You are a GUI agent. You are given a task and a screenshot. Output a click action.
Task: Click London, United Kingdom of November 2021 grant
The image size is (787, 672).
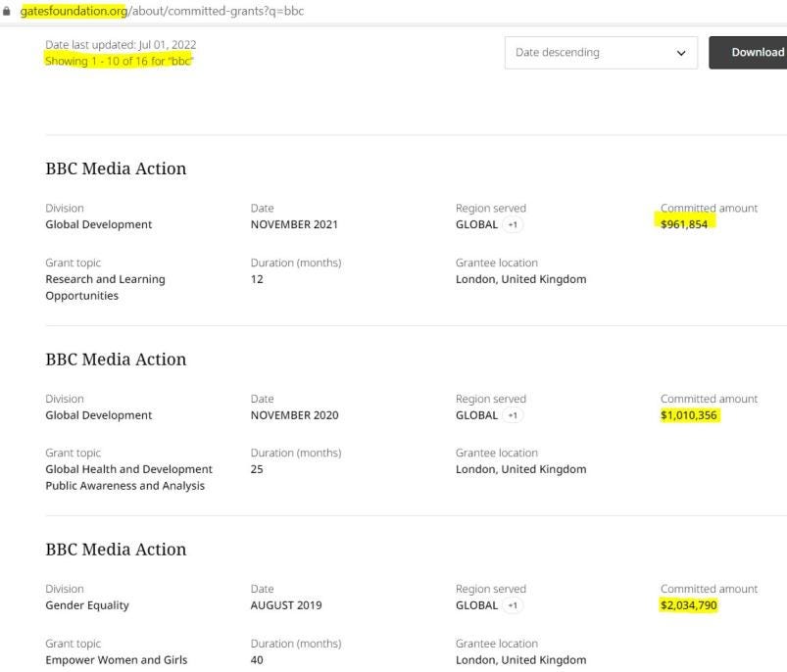pos(521,279)
